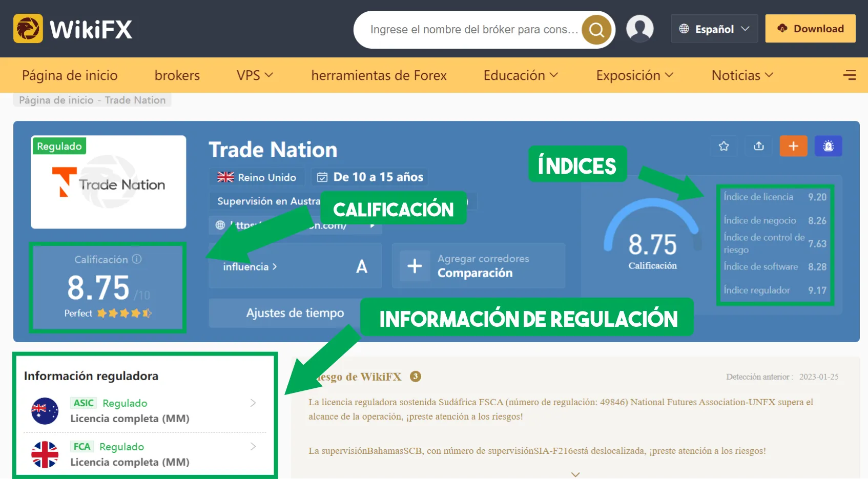The image size is (868, 479).
Task: Click the 8.75 rating gauge
Action: pyautogui.click(x=652, y=235)
